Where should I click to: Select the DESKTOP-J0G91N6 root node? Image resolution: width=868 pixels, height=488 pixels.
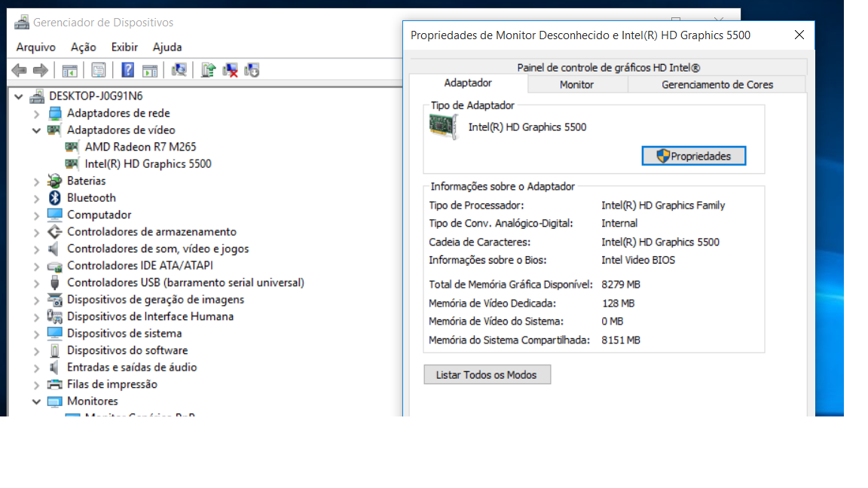(x=96, y=96)
